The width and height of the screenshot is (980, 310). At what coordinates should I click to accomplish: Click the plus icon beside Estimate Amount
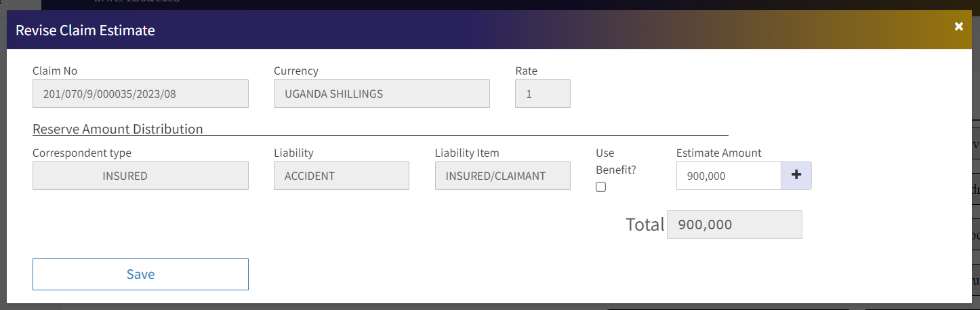[x=796, y=176]
